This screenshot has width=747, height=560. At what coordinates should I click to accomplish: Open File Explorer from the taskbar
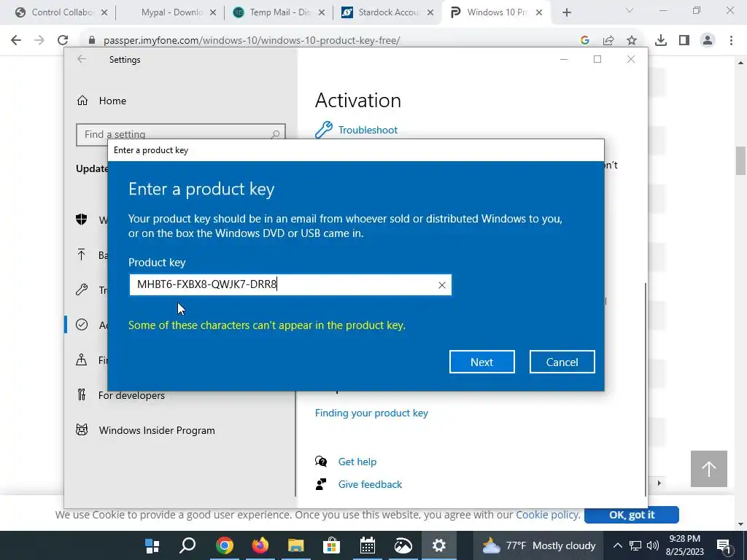click(296, 545)
